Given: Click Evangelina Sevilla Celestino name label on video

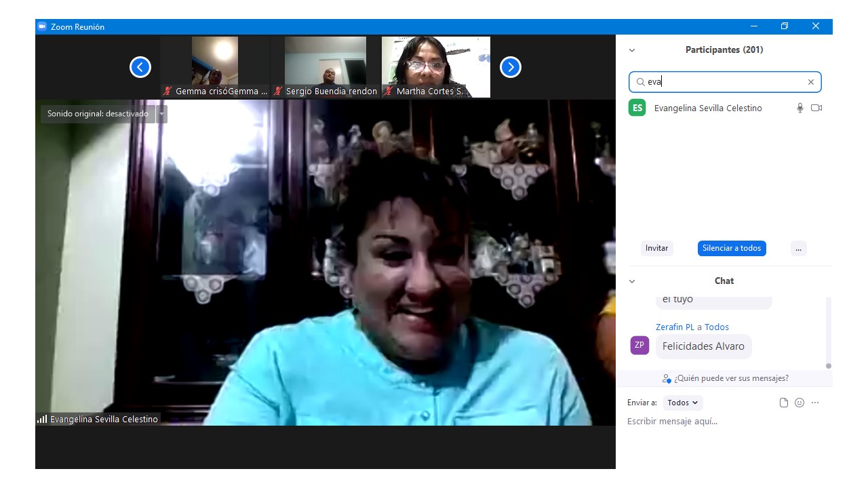Looking at the screenshot, I should click(x=104, y=419).
